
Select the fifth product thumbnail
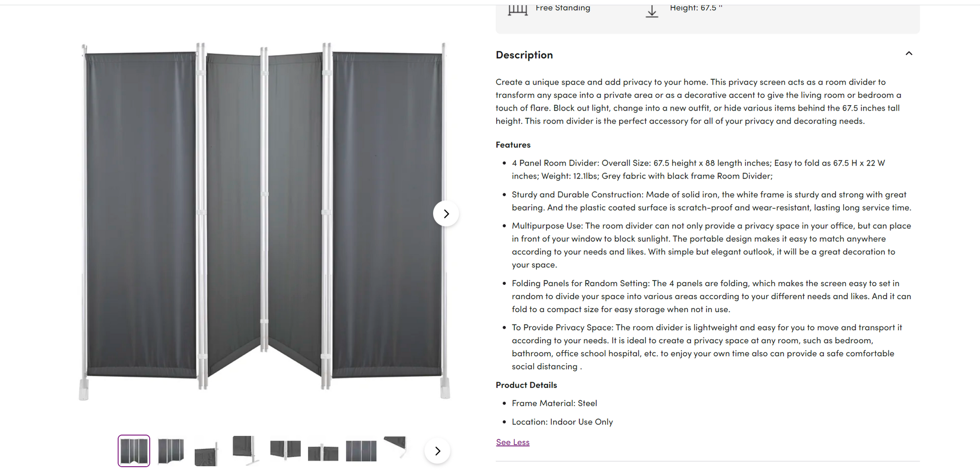click(285, 450)
